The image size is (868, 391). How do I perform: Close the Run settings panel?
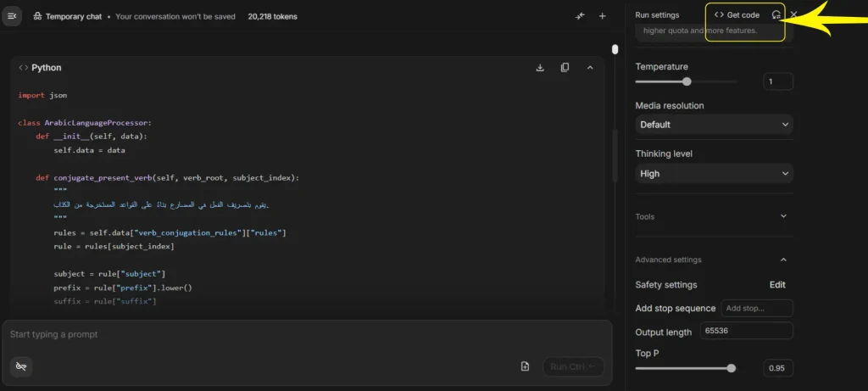(793, 14)
